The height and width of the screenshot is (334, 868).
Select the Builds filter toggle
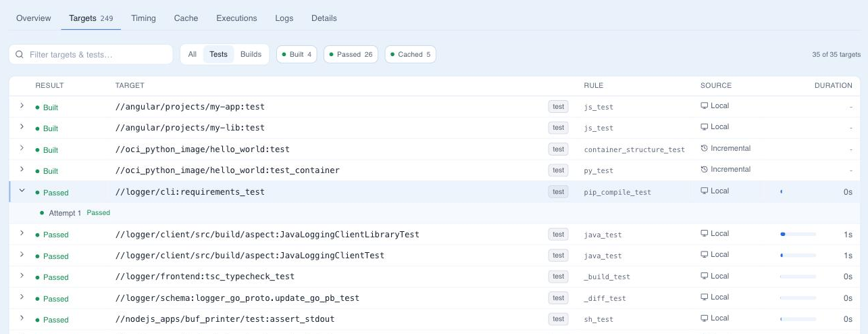point(251,54)
